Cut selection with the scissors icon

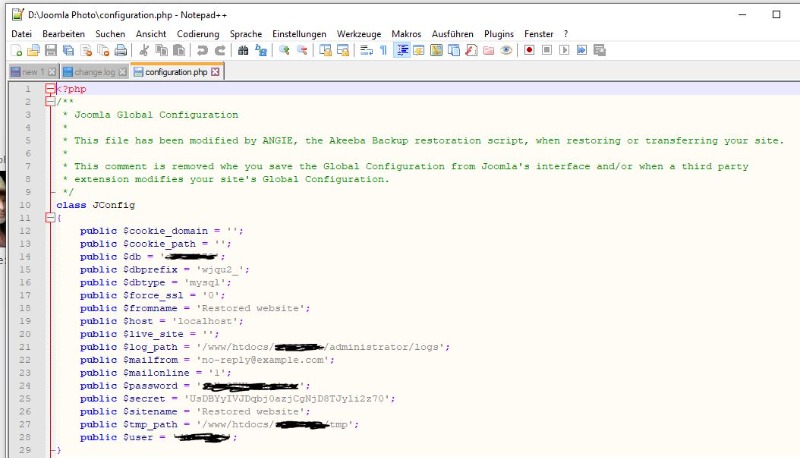click(x=144, y=50)
